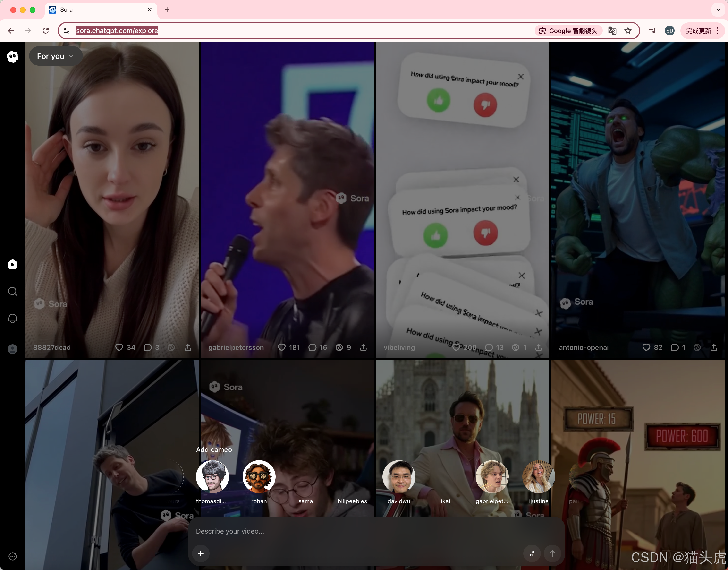Open gabrielpetersson profile link
The width and height of the screenshot is (728, 570).
[236, 347]
